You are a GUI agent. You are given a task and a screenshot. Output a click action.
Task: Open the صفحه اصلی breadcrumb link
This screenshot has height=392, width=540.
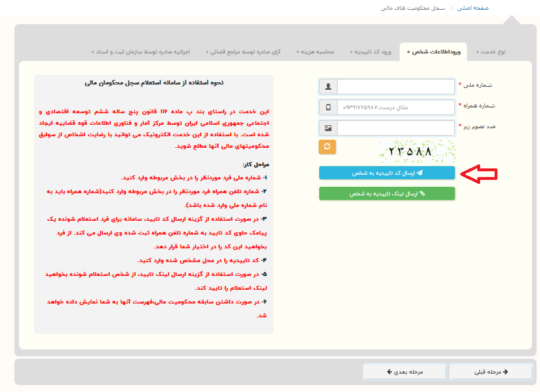click(473, 8)
